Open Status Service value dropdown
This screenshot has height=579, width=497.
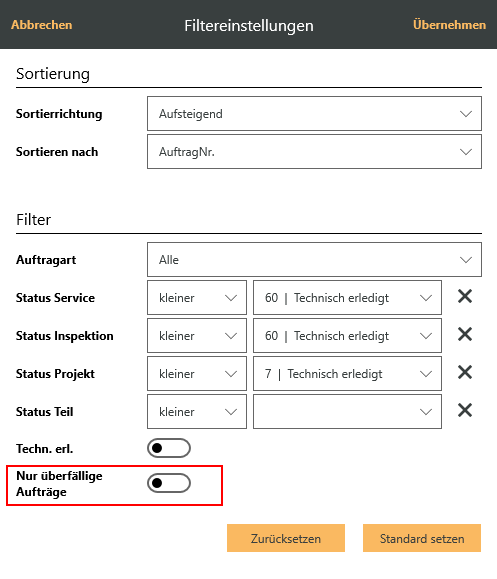tap(347, 298)
